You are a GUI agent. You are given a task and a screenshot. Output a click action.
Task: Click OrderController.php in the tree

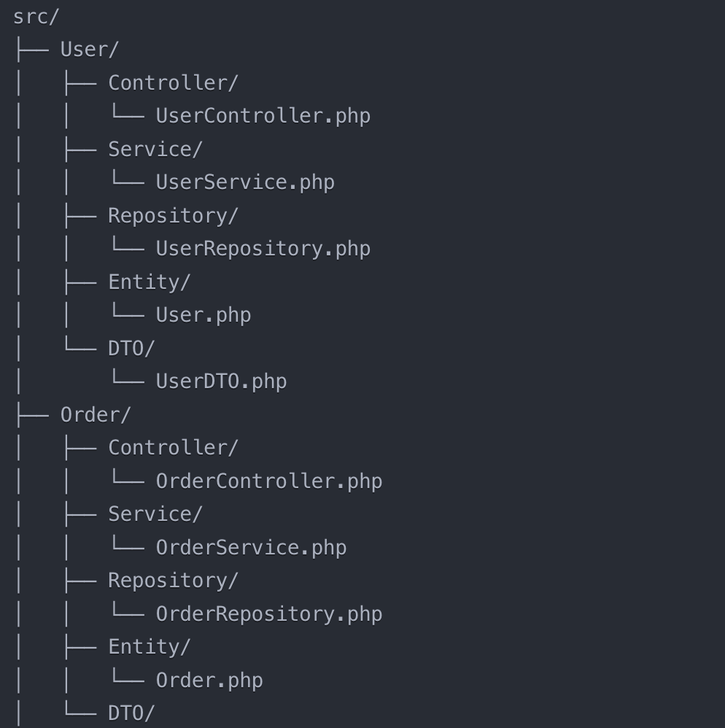(x=269, y=481)
